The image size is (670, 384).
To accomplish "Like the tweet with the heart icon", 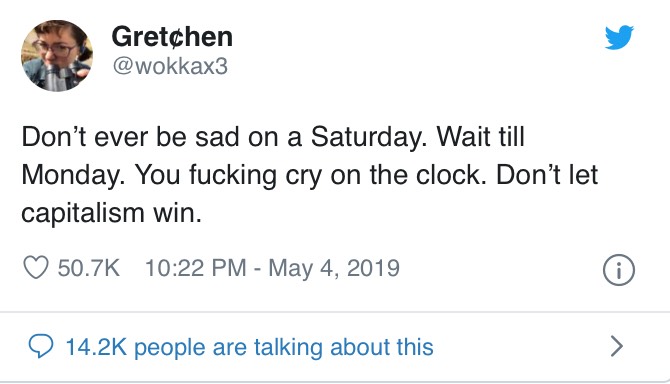I will (35, 268).
